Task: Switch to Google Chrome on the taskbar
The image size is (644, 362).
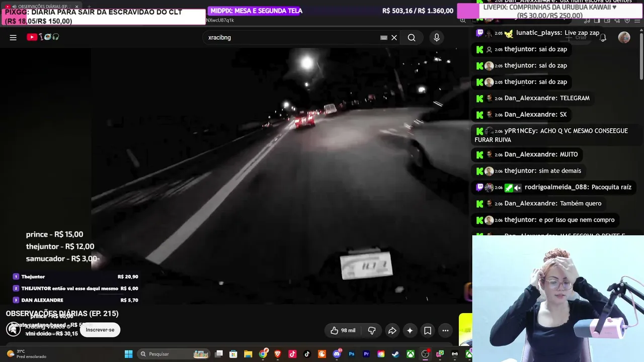Action: coord(263,354)
